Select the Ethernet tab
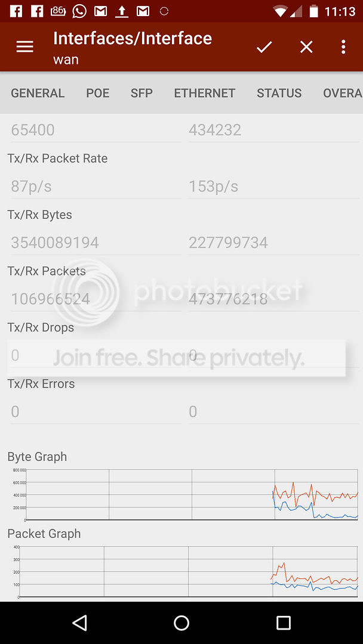Image resolution: width=363 pixels, height=644 pixels. coord(205,93)
